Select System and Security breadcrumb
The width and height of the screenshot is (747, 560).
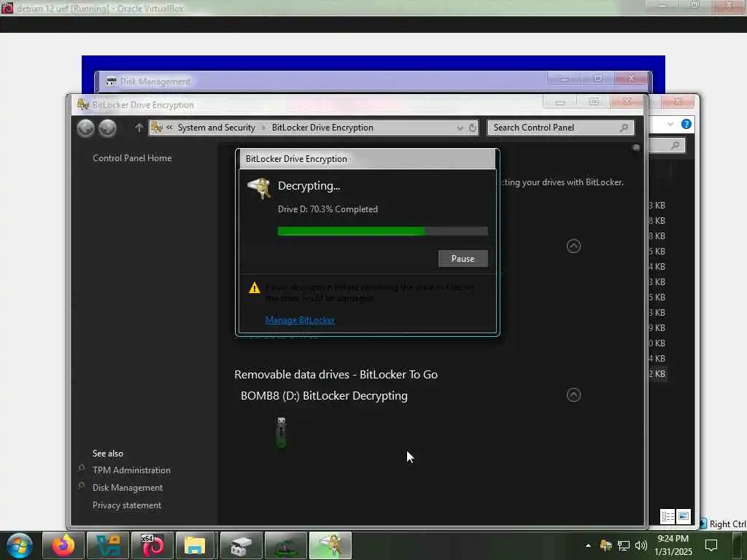click(x=216, y=128)
